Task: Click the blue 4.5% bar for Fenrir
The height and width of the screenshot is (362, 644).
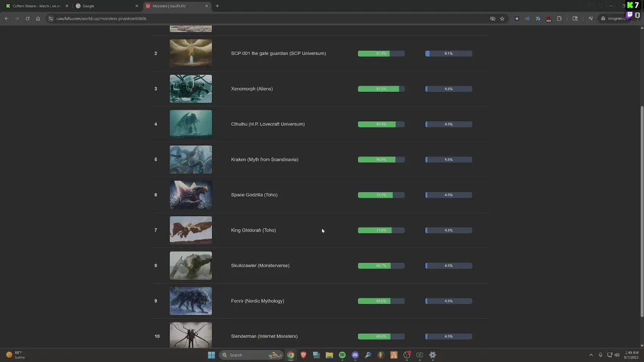Action: tap(448, 301)
